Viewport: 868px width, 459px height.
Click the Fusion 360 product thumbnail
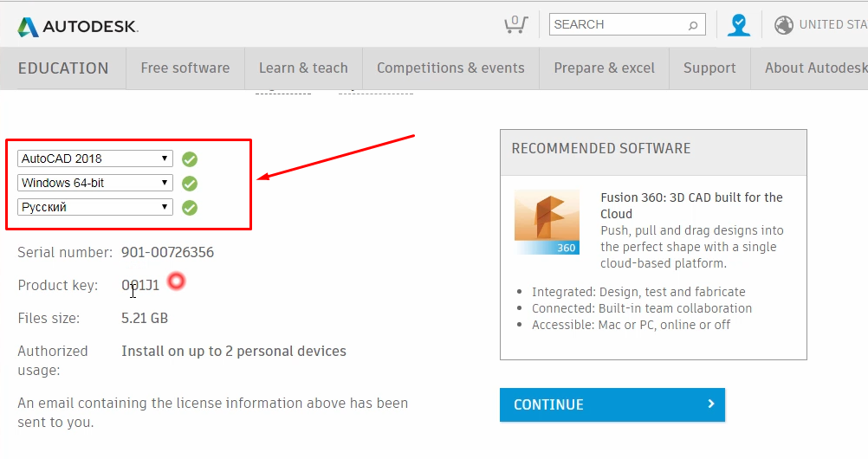(547, 222)
